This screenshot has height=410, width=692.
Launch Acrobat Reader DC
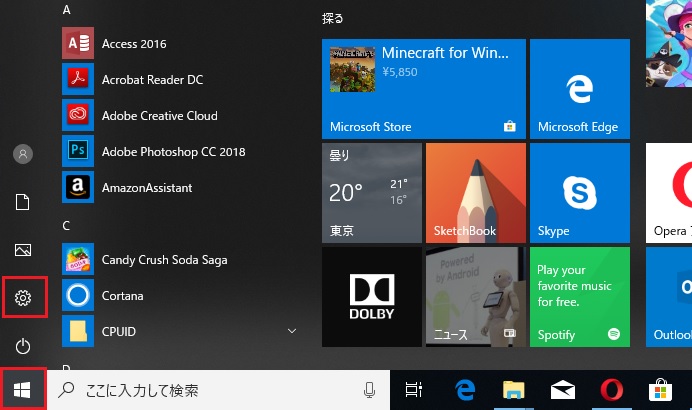point(181,79)
